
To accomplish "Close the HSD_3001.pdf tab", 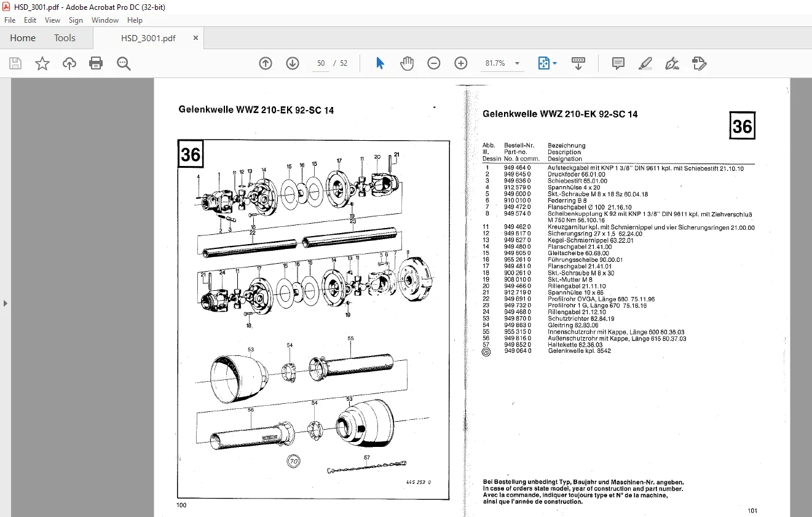I will [x=195, y=38].
